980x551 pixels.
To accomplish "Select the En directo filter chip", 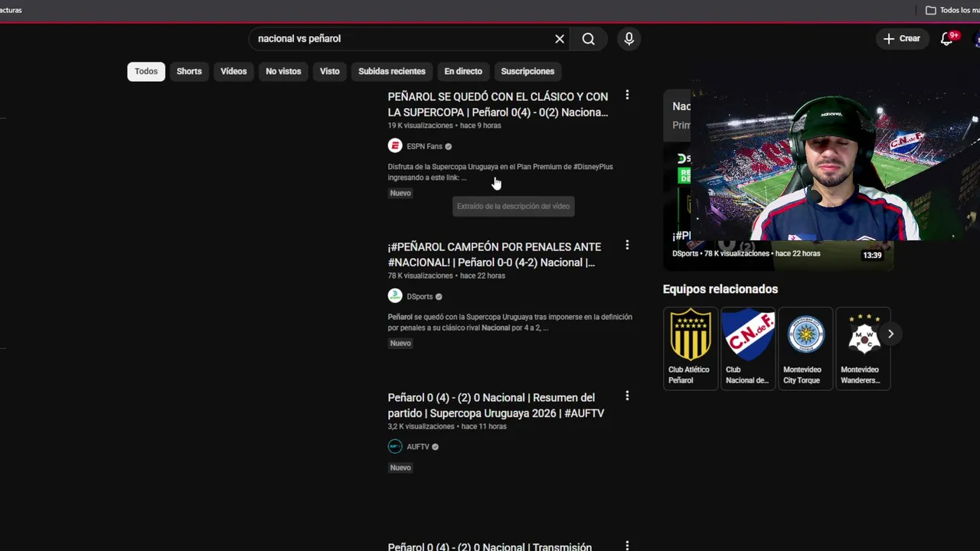I will (463, 71).
